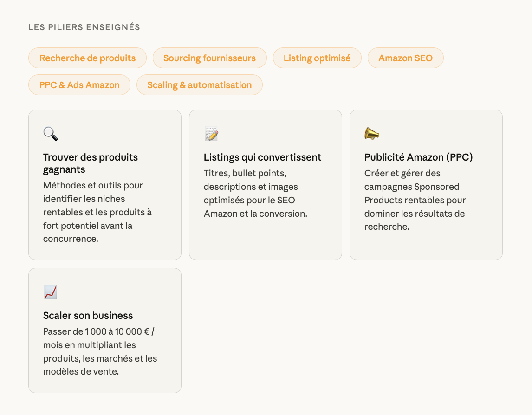Select the Amazon SEO tag
Screen dimensions: 532x415
click(405, 58)
